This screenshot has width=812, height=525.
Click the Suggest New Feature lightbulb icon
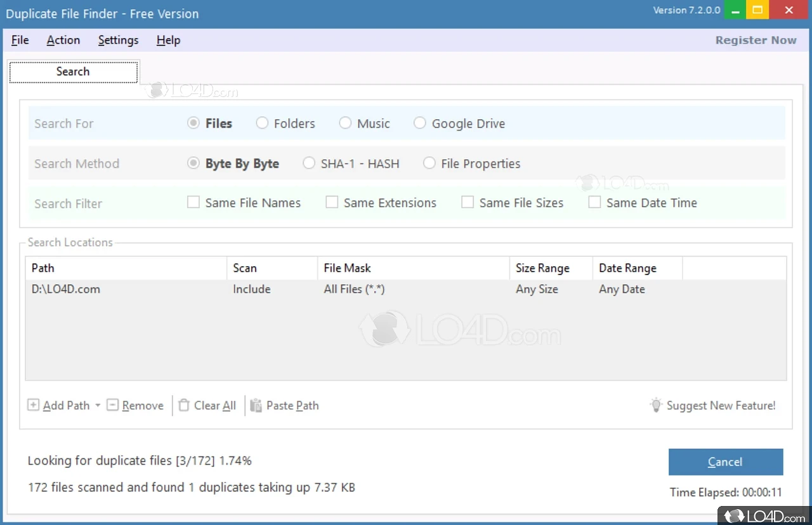point(657,405)
